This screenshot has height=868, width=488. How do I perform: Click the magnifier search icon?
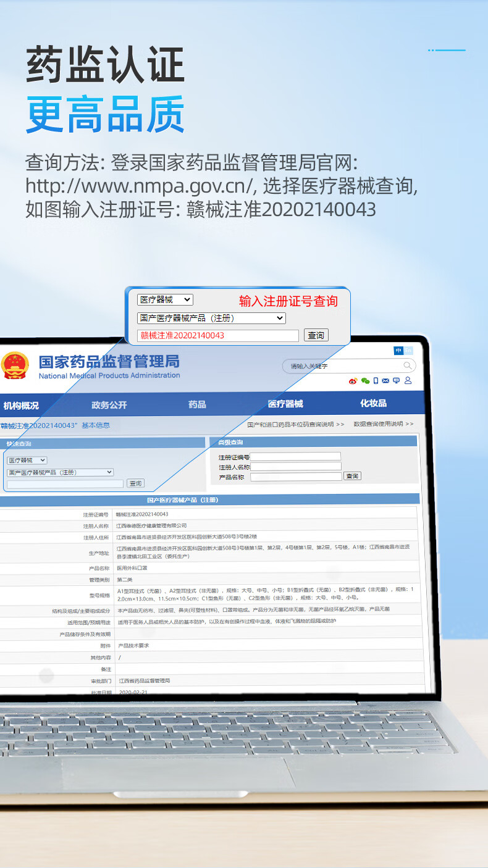[408, 365]
